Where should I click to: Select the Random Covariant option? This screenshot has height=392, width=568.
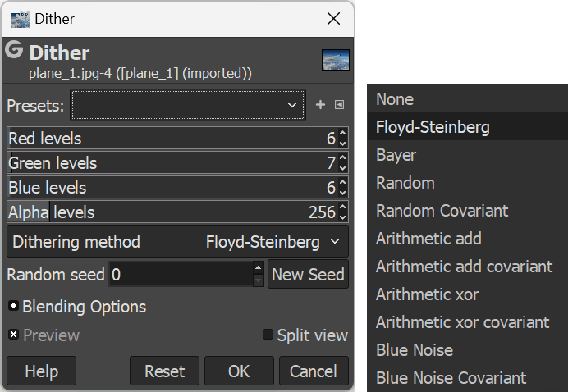[442, 211]
